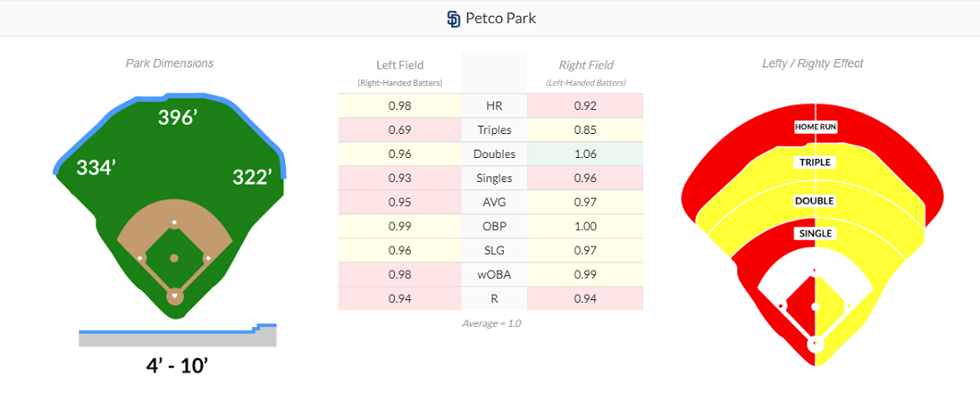The width and height of the screenshot is (980, 400).
Task: Click the Right Field column header
Action: 586,65
